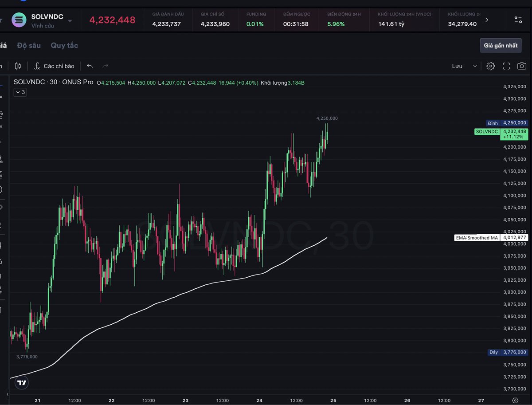Take a chart snapshot with camera icon
The width and height of the screenshot is (532, 405).
522,66
